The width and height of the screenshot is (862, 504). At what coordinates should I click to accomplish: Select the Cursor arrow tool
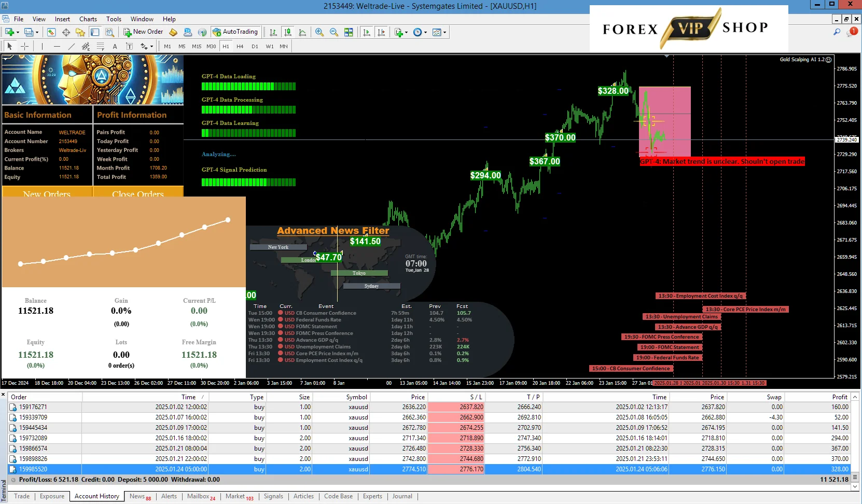10,46
